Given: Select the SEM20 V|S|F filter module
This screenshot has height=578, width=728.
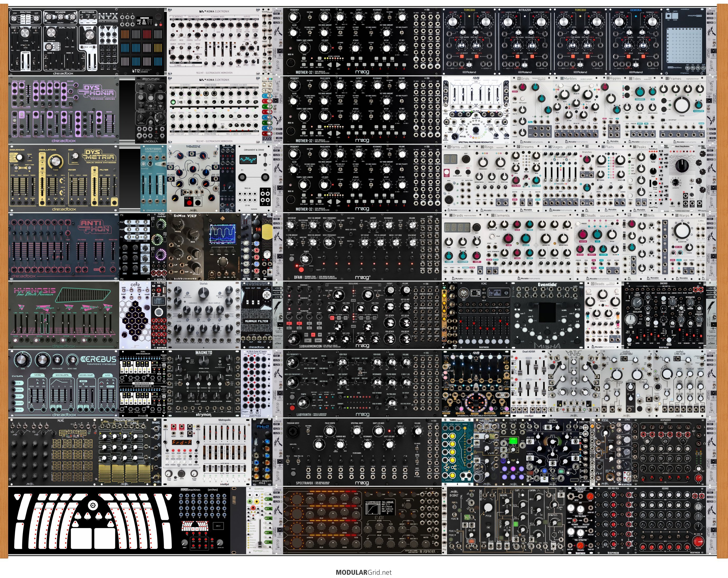Looking at the screenshot, I should point(186,247).
